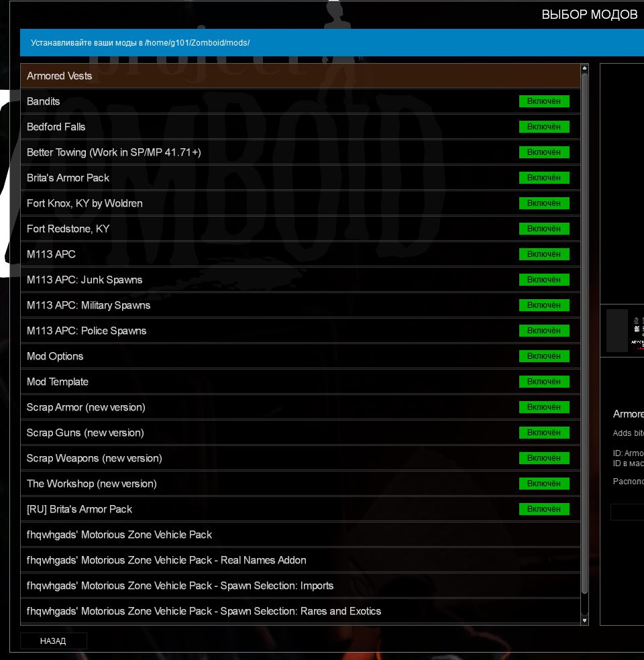Viewport: 644px width, 660px height.
Task: Toggle the green badge for Bedford Falls
Action: click(x=544, y=127)
